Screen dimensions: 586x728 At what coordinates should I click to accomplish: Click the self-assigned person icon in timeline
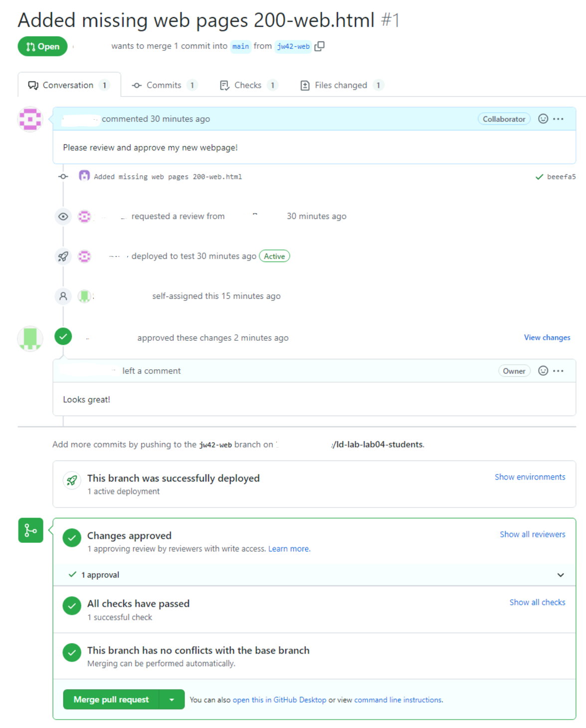click(63, 296)
